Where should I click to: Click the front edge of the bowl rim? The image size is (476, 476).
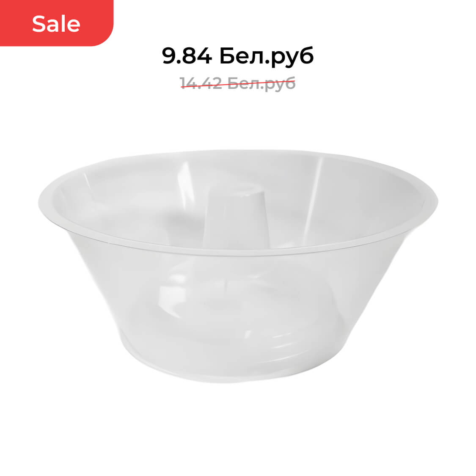(237, 252)
